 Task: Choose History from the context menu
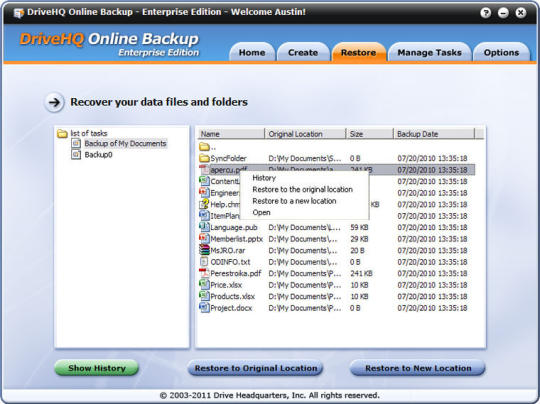pos(264,178)
